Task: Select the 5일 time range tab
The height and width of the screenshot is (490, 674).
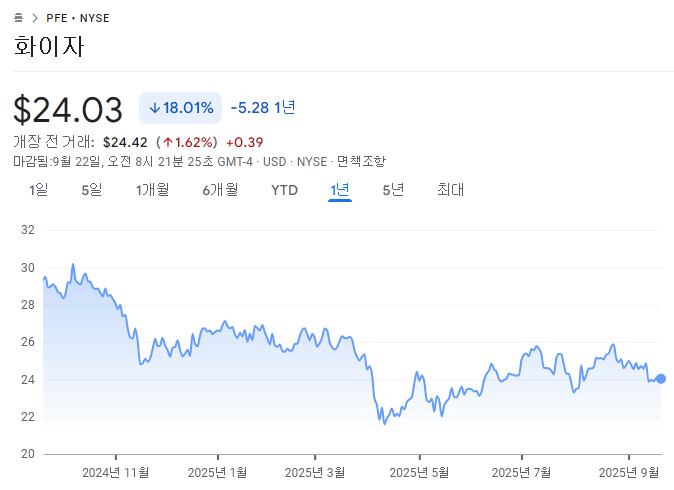Action: [92, 190]
